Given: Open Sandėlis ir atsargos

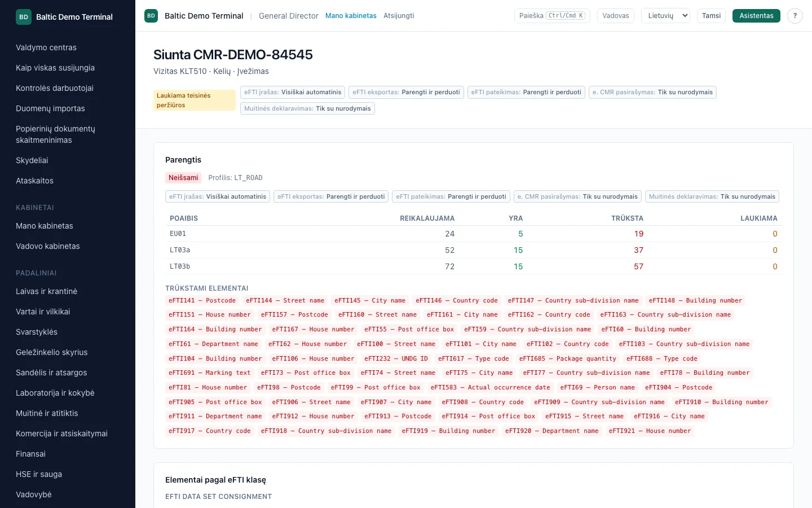Looking at the screenshot, I should pos(51,373).
